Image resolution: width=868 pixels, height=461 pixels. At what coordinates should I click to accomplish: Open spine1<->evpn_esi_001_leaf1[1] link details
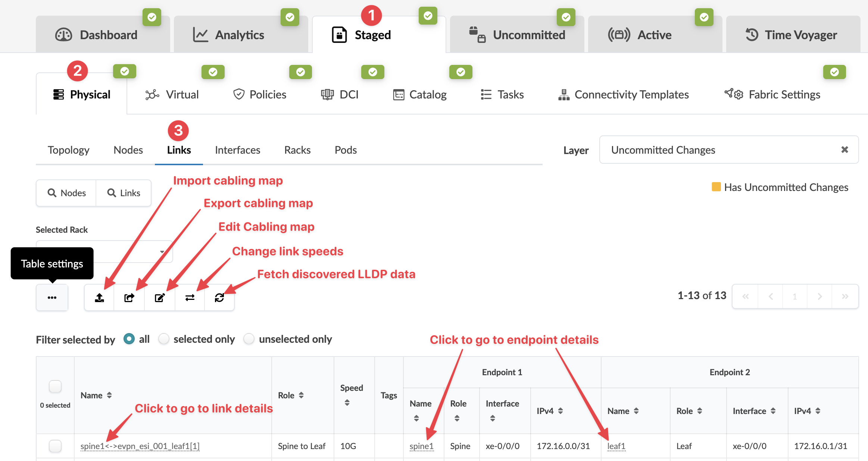pyautogui.click(x=140, y=446)
